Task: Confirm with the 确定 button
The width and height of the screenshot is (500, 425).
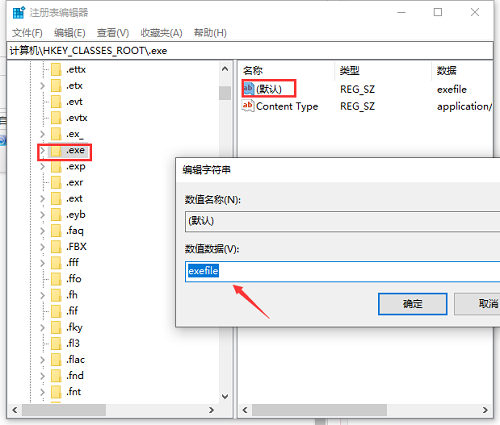Action: pyautogui.click(x=412, y=304)
